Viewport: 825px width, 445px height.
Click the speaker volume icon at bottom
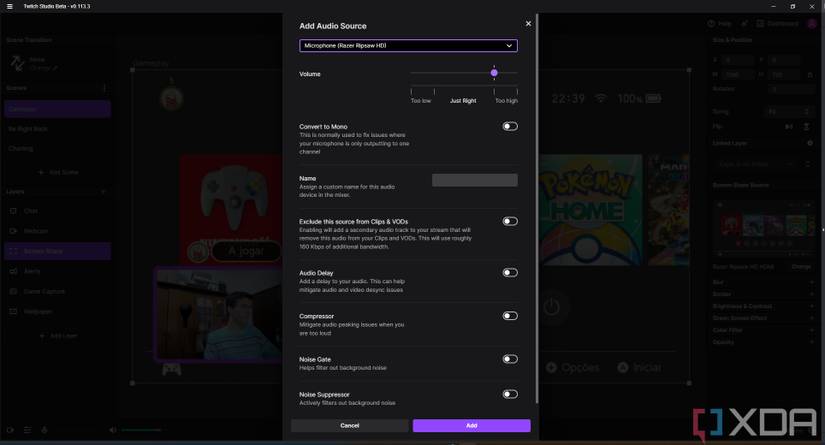[x=113, y=430]
